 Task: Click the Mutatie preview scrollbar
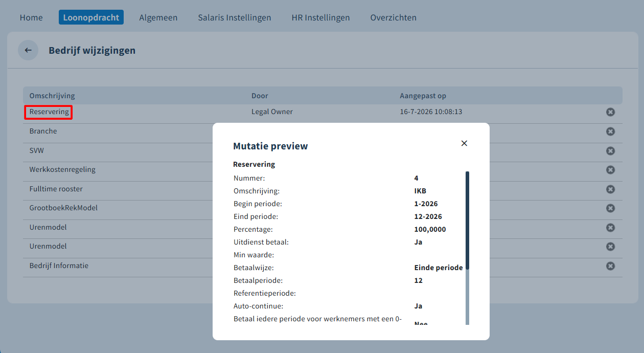point(467,220)
